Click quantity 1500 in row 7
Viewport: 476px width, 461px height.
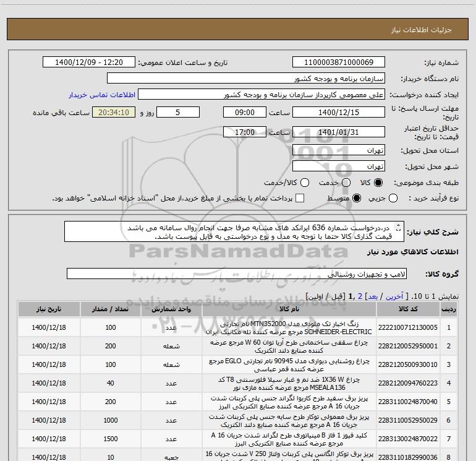[111, 439]
